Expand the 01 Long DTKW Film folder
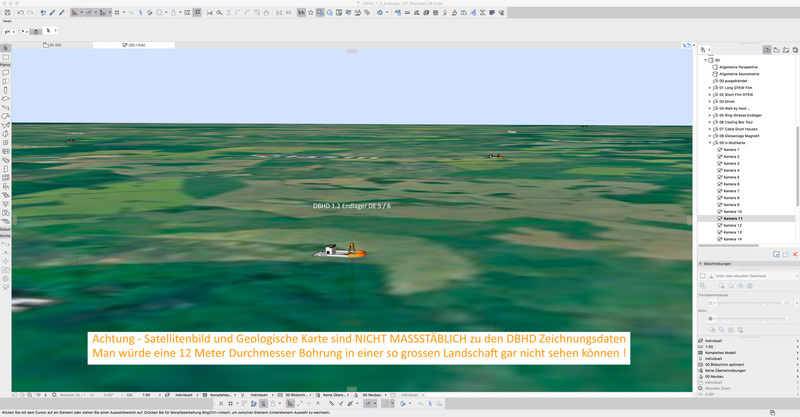800x417 pixels. coord(709,87)
